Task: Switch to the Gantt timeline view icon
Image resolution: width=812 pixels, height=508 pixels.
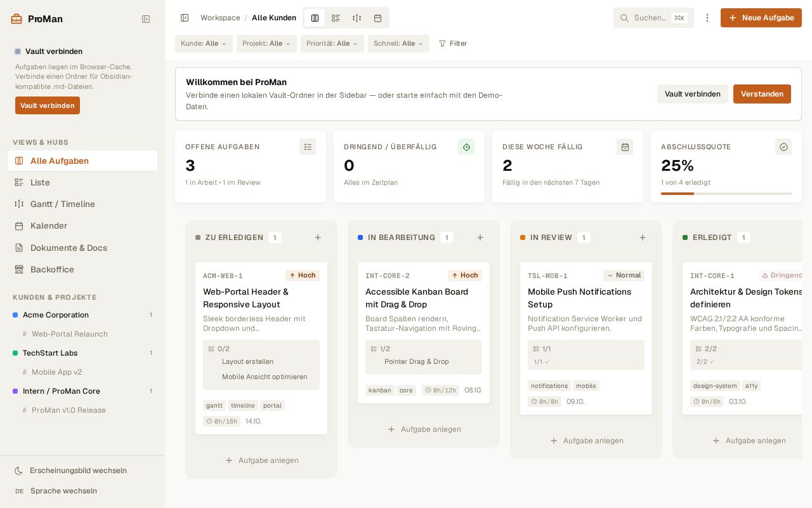Action: pyautogui.click(x=357, y=18)
